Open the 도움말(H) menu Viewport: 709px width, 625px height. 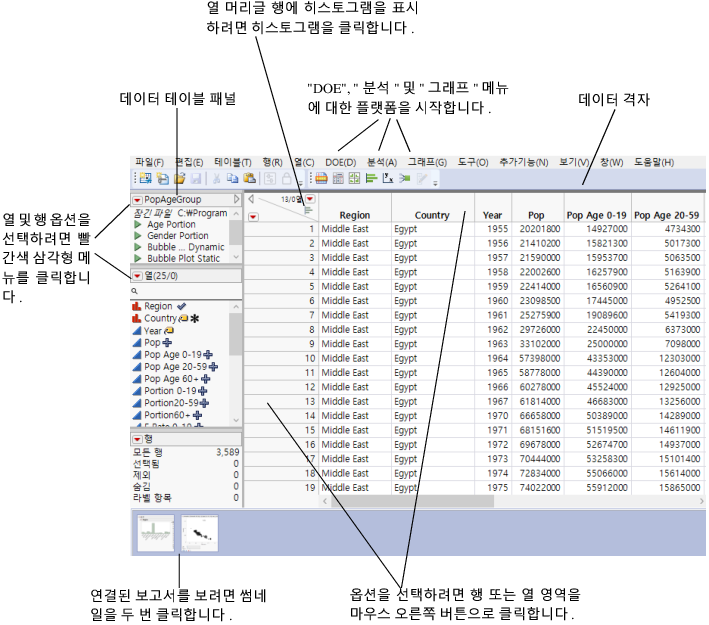point(653,162)
